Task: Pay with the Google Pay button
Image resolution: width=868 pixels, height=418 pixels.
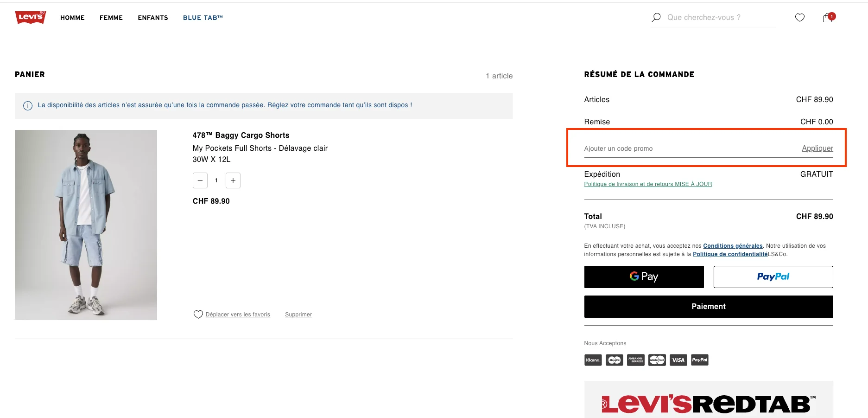Action: click(644, 277)
